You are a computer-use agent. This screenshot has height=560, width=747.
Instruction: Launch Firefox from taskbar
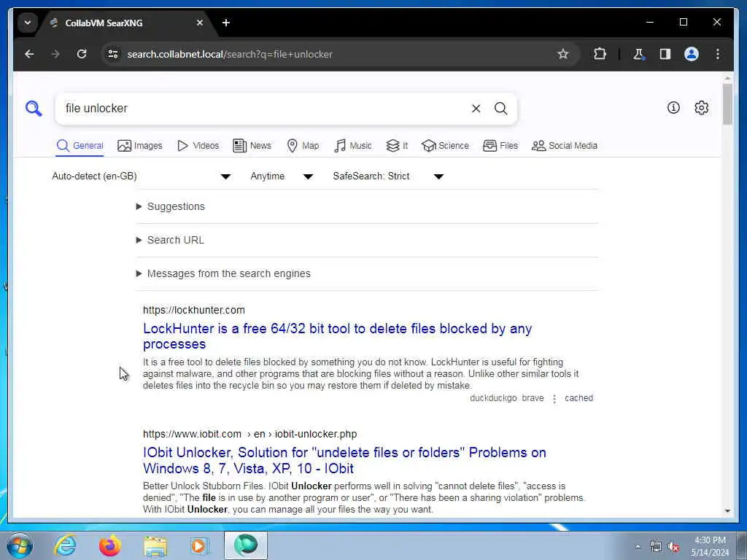(x=110, y=545)
